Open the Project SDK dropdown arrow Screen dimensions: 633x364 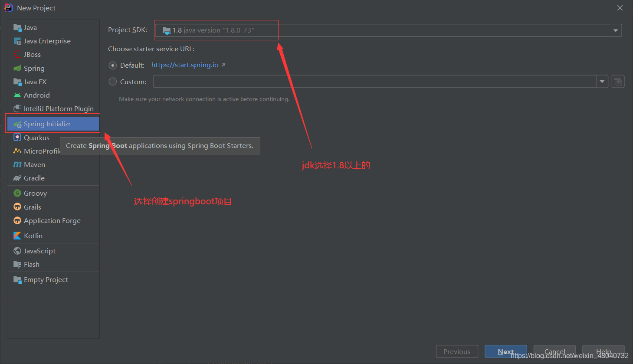[x=615, y=30]
